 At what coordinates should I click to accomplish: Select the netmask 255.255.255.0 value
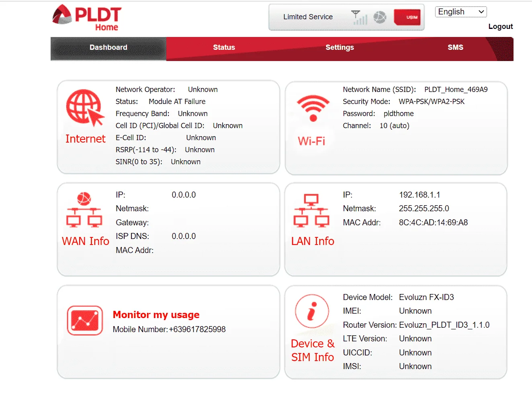pos(424,208)
